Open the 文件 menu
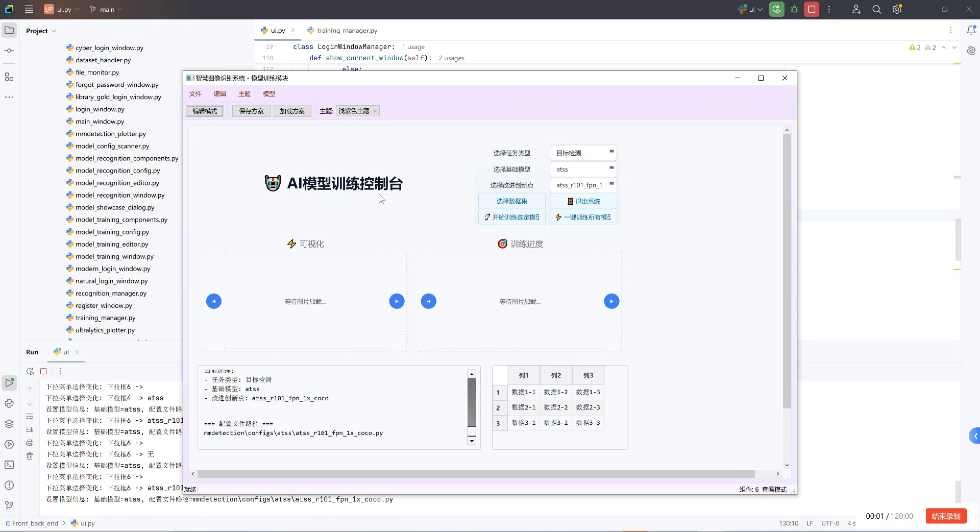 (195, 94)
